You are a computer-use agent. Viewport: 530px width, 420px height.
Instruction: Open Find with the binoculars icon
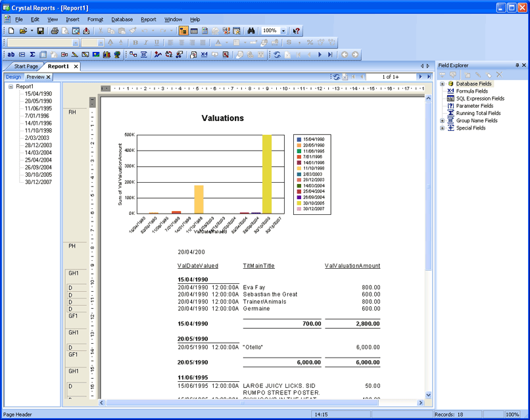click(x=251, y=31)
